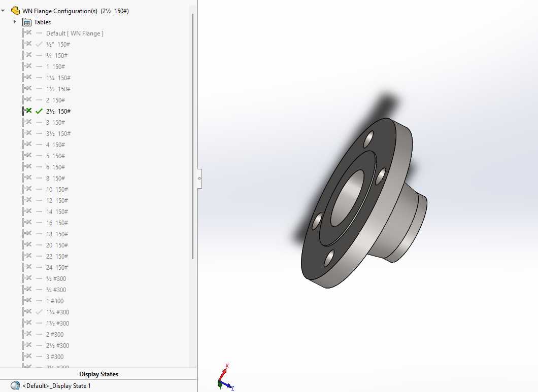Click the config icon beside 24 150#
The image size is (538, 392).
(27, 267)
